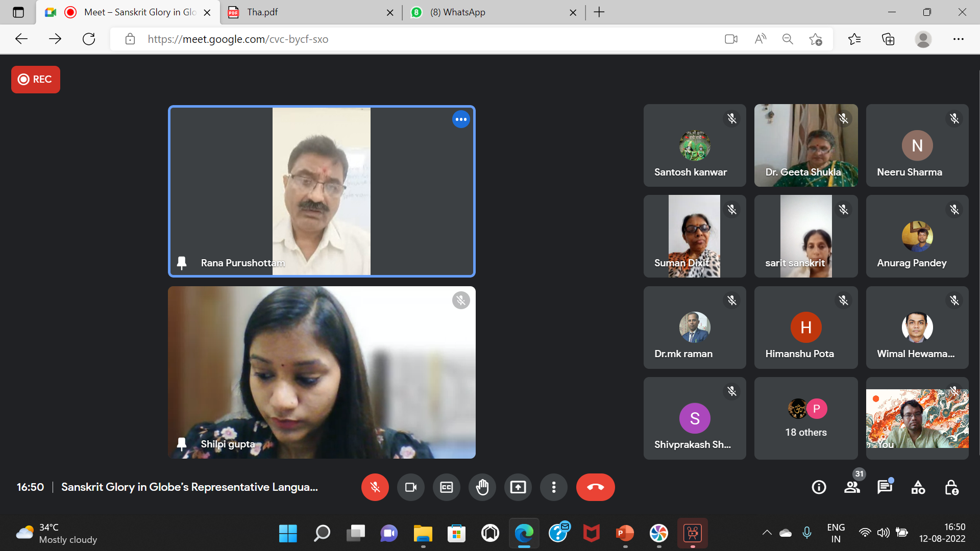Open options on Rana Purushottam's tile
This screenshot has width=980, height=551.
coord(460,119)
